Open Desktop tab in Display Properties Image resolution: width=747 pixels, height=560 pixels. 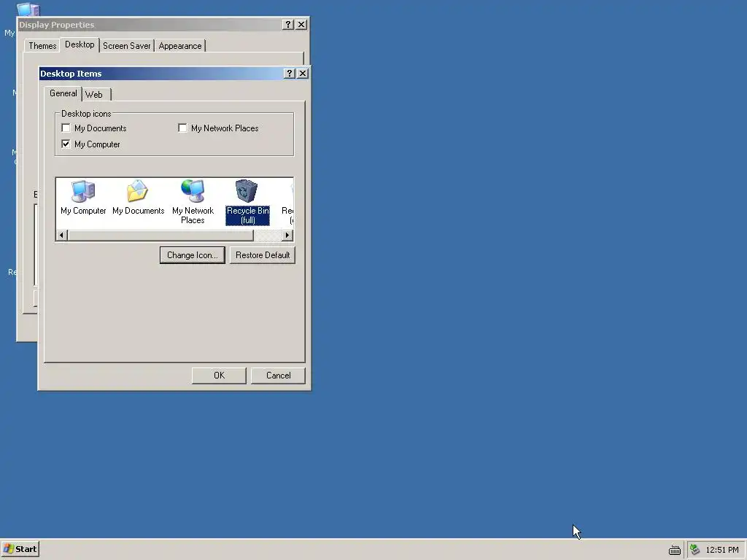pos(80,44)
